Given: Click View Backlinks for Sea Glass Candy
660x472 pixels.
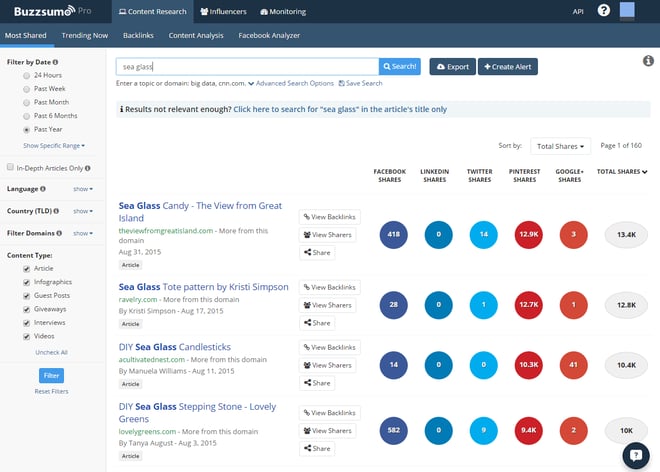Looking at the screenshot, I should (x=330, y=217).
